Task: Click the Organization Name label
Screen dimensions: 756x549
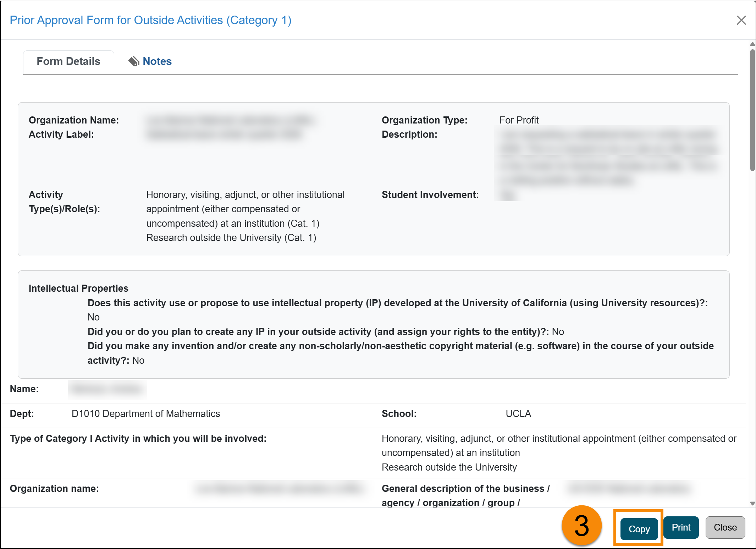Action: click(x=74, y=120)
